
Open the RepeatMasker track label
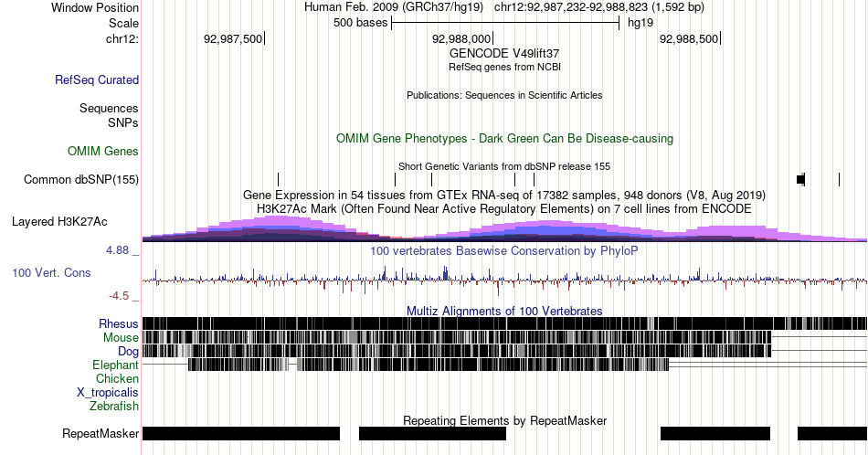(x=101, y=433)
